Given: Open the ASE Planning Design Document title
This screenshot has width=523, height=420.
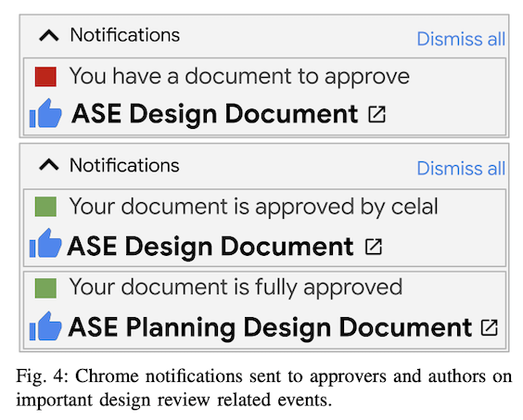Looking at the screenshot, I should [x=270, y=328].
